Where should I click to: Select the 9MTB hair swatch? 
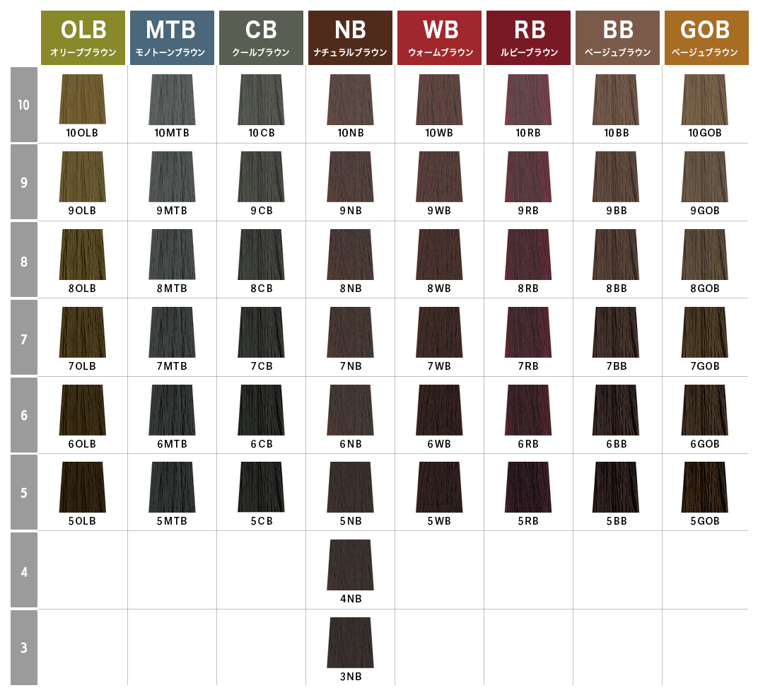pyautogui.click(x=172, y=177)
